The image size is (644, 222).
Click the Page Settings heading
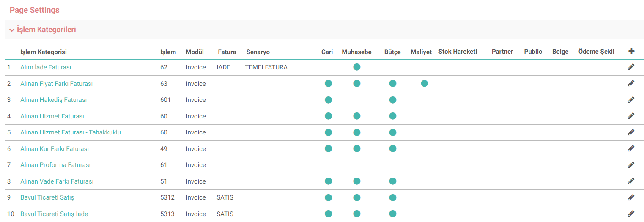(35, 10)
